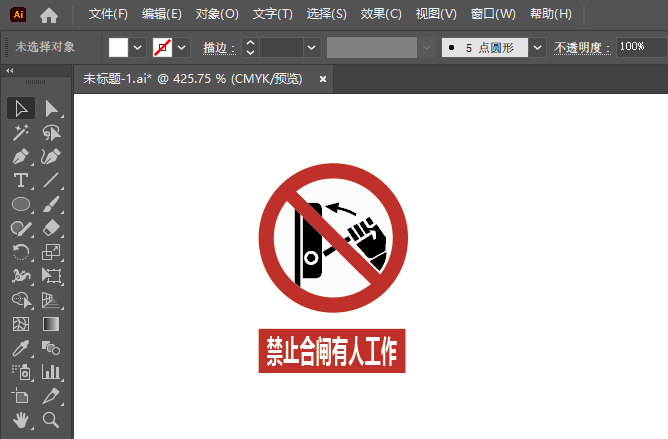Open the 文件(F) menu
The height and width of the screenshot is (439, 668).
tap(108, 14)
